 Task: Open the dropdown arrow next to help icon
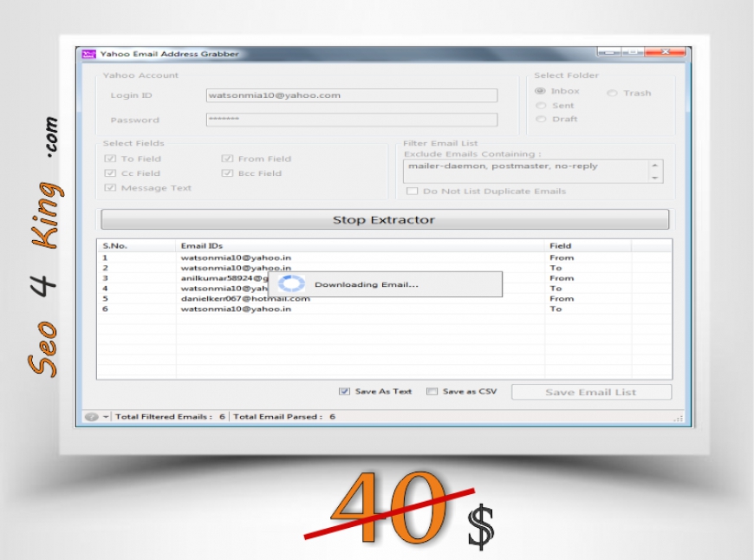pos(106,417)
